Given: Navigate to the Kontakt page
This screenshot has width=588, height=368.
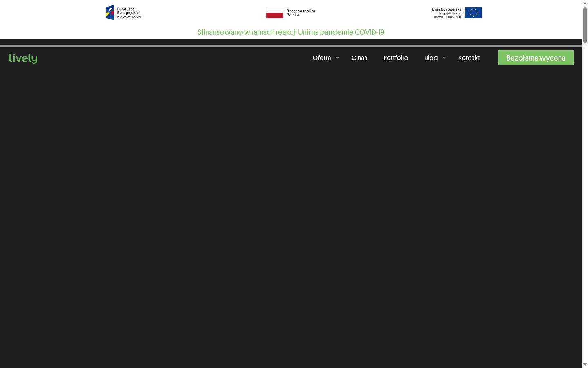Looking at the screenshot, I should pos(469,58).
